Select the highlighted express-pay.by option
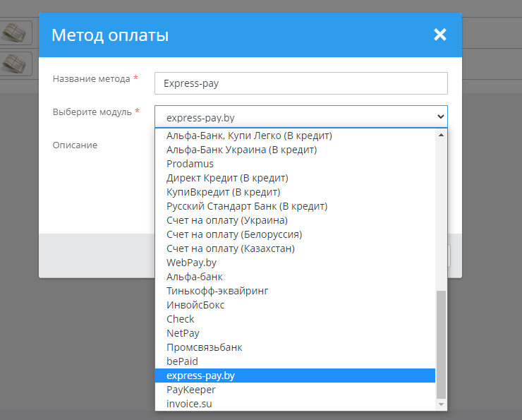This screenshot has width=522, height=420. pos(200,376)
